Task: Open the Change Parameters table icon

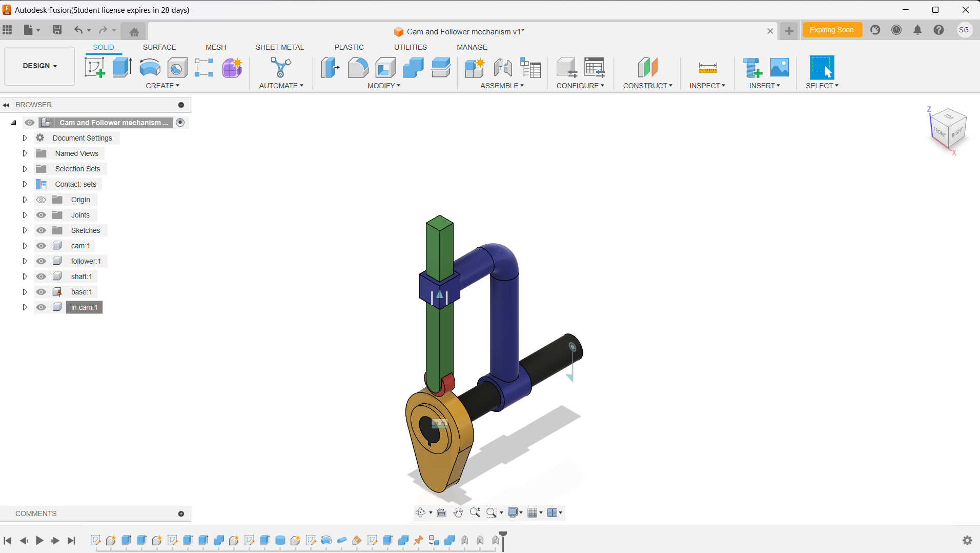Action: pyautogui.click(x=595, y=67)
